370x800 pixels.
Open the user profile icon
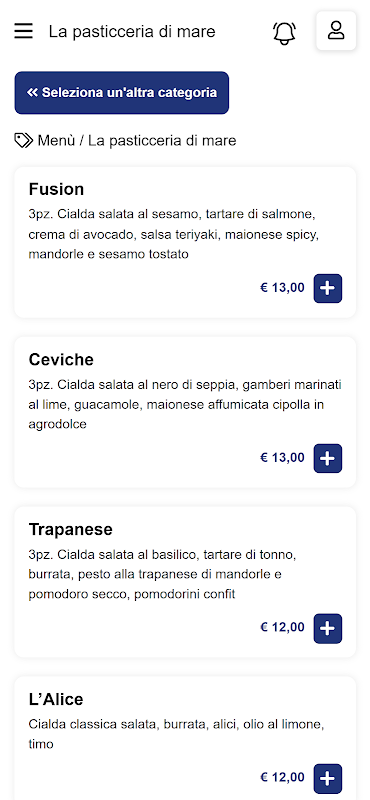click(x=336, y=31)
